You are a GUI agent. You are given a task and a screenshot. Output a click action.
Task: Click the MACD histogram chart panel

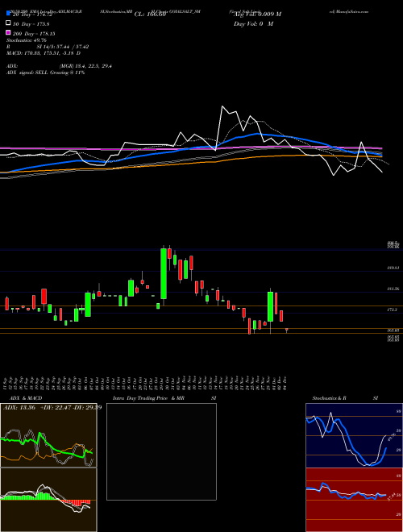tap(48, 500)
